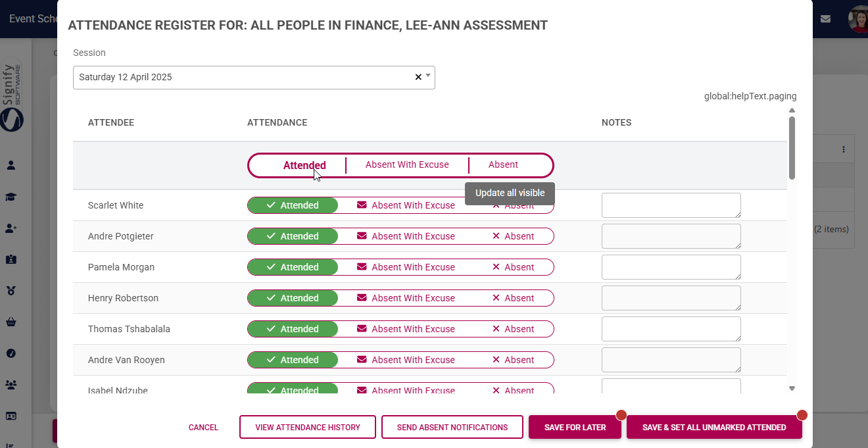Open the group of people sidebar icon
This screenshot has width=868, height=448.
(11, 384)
